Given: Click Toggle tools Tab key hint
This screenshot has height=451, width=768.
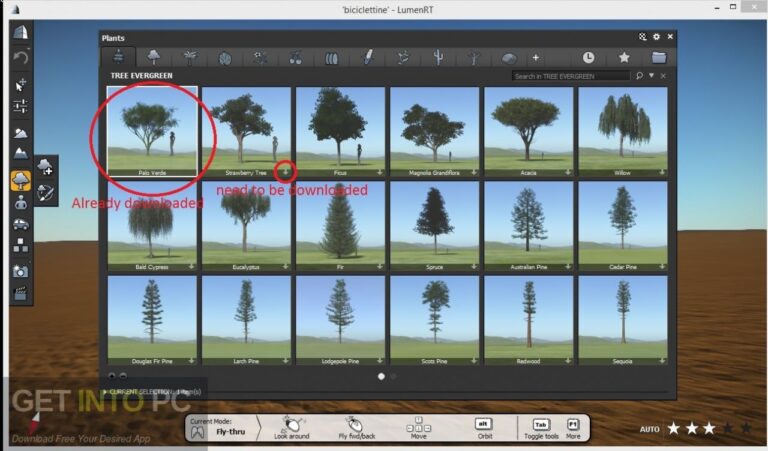Looking at the screenshot, I should click(541, 428).
